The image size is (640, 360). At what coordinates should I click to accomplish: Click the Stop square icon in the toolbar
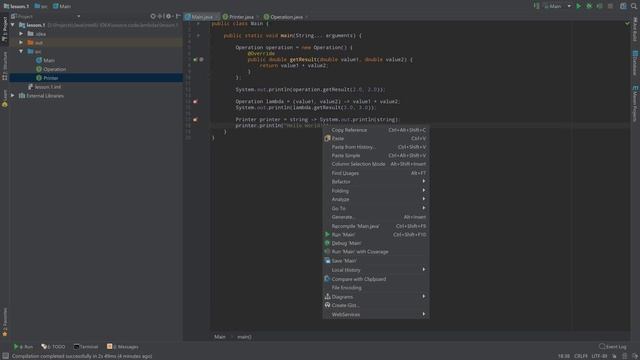pos(610,6)
